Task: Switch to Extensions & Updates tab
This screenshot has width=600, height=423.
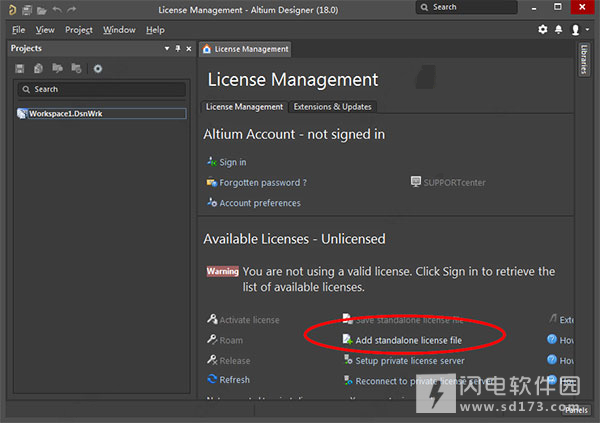Action: [x=333, y=107]
